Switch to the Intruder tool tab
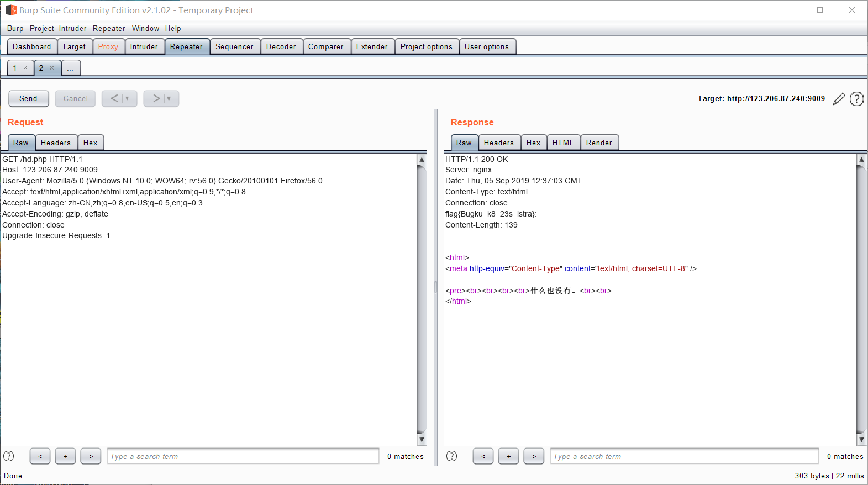This screenshot has height=485, width=868. (x=144, y=47)
